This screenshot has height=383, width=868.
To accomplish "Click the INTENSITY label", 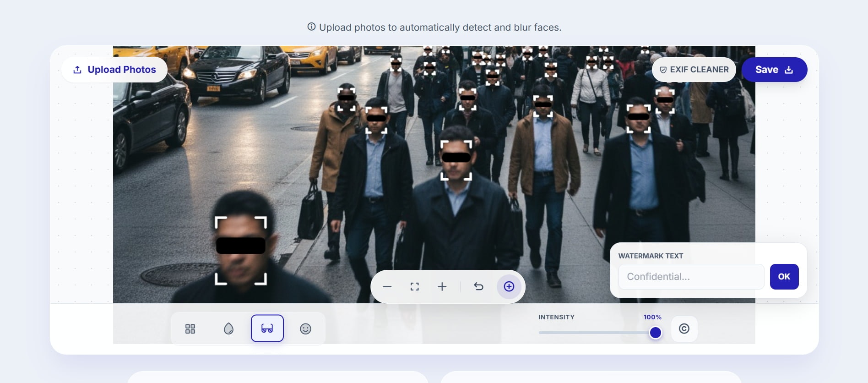I will point(556,317).
